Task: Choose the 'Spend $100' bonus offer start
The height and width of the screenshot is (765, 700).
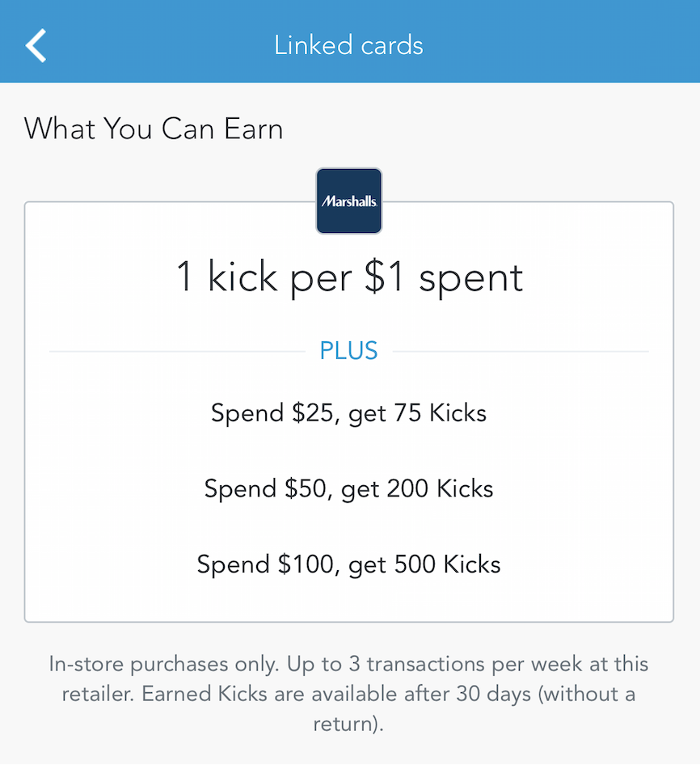Action: click(x=269, y=564)
